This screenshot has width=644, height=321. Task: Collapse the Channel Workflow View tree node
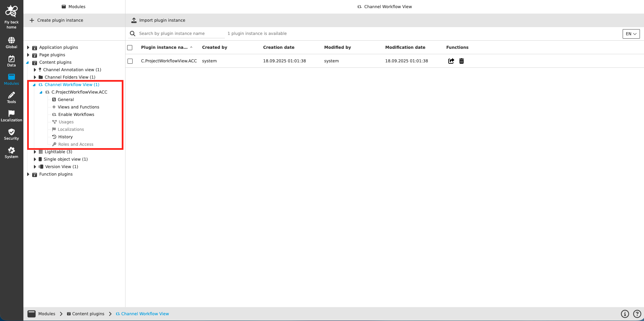click(x=35, y=84)
